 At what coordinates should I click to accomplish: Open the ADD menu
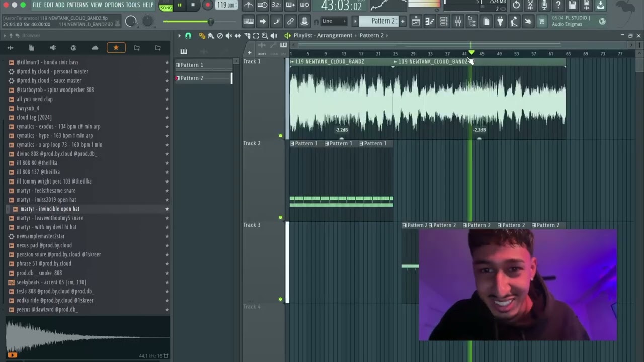[60, 5]
